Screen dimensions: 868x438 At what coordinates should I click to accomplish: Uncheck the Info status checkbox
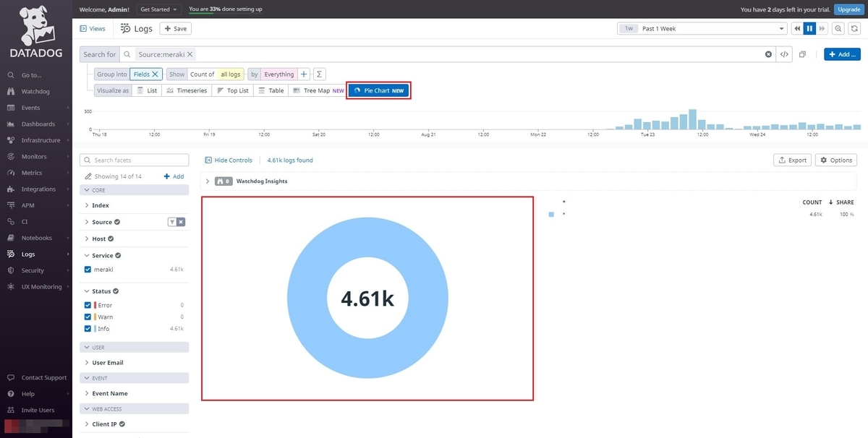coord(88,328)
